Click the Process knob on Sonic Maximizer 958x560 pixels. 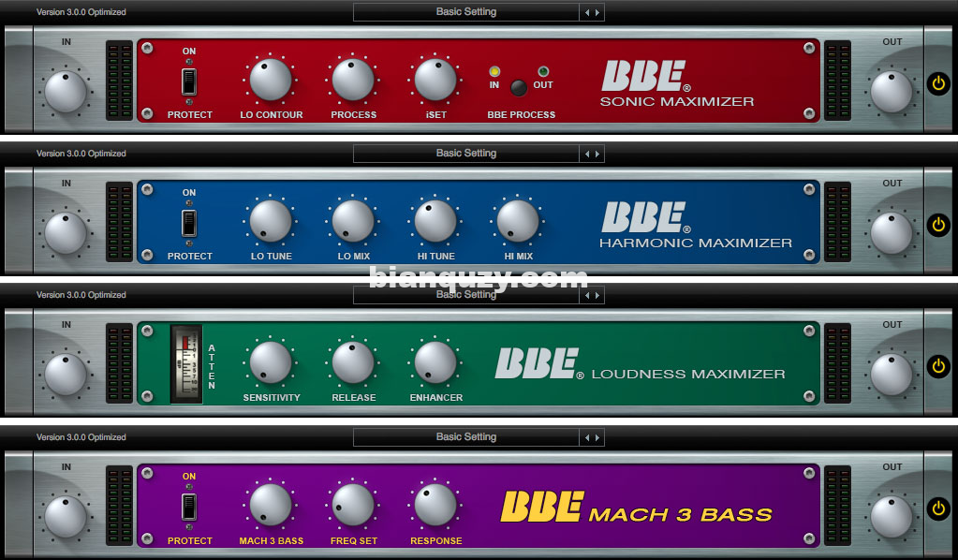(x=353, y=80)
